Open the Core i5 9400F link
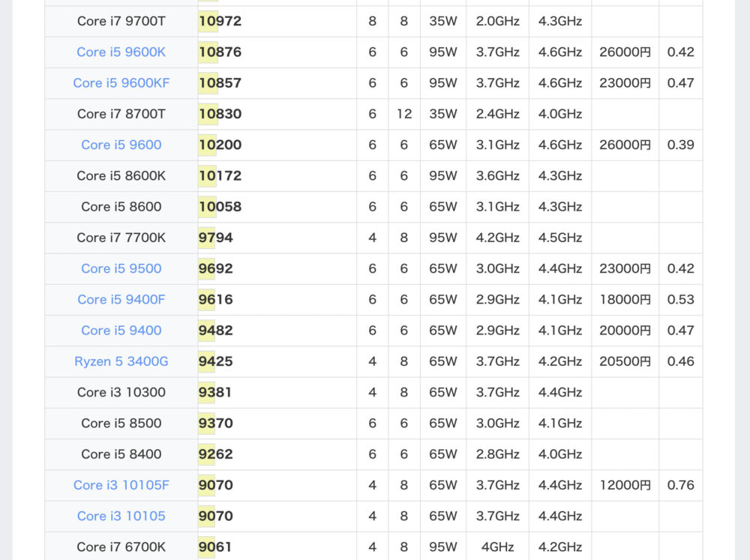Screen dimensions: 750x560 121,300
